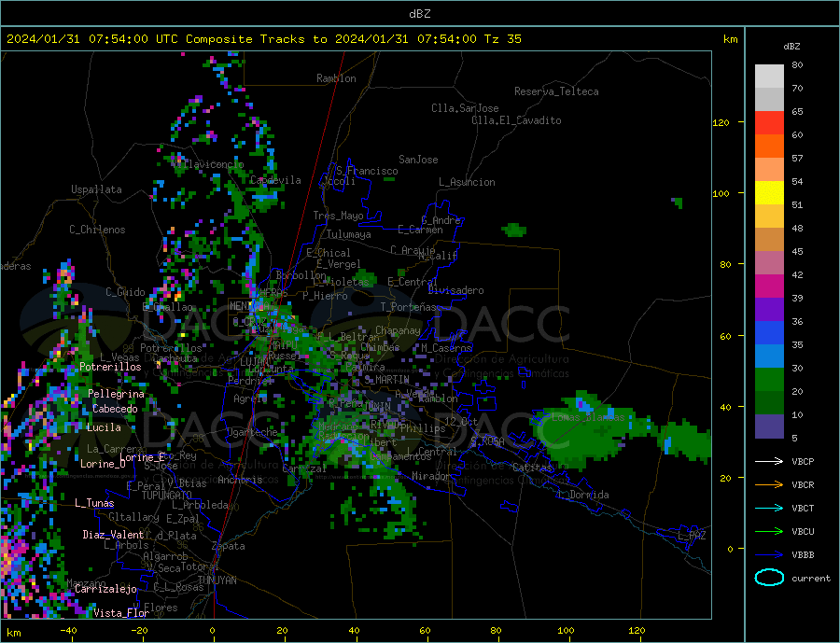
Task: Click the 65 dBZ red legend swatch
Action: pos(769,122)
